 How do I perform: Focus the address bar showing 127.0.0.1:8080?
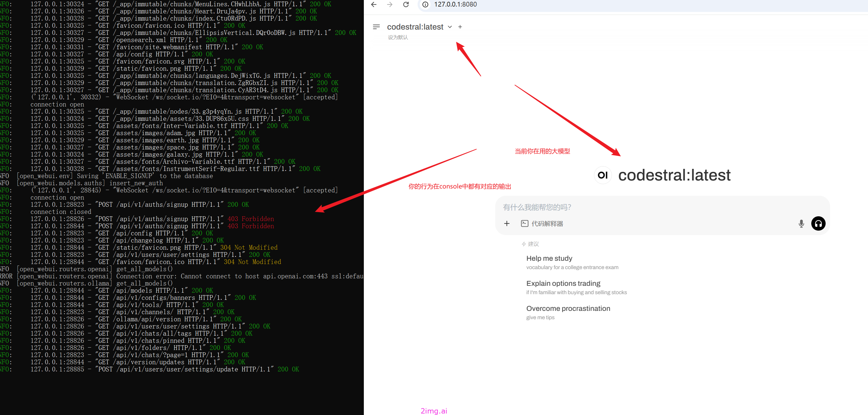coord(455,4)
